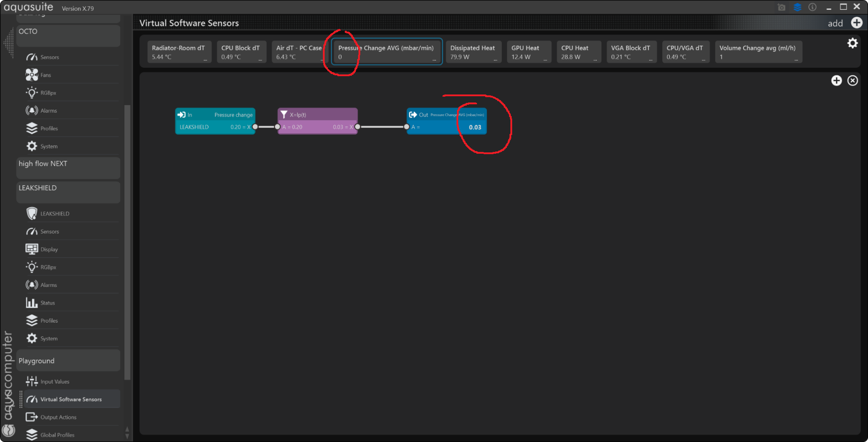Viewport: 868px width, 442px height.
Task: Open RGBpx under the LEAKSHIELD section
Action: 72,267
